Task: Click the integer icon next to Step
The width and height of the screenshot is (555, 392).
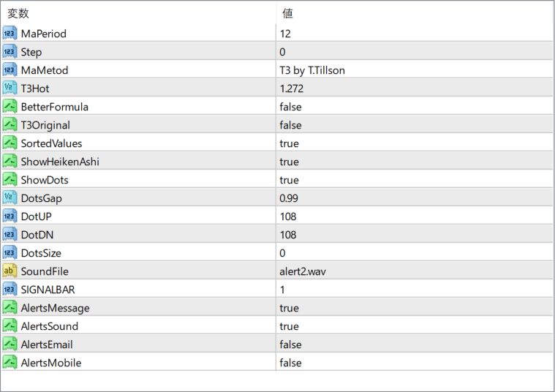Action: (x=10, y=52)
